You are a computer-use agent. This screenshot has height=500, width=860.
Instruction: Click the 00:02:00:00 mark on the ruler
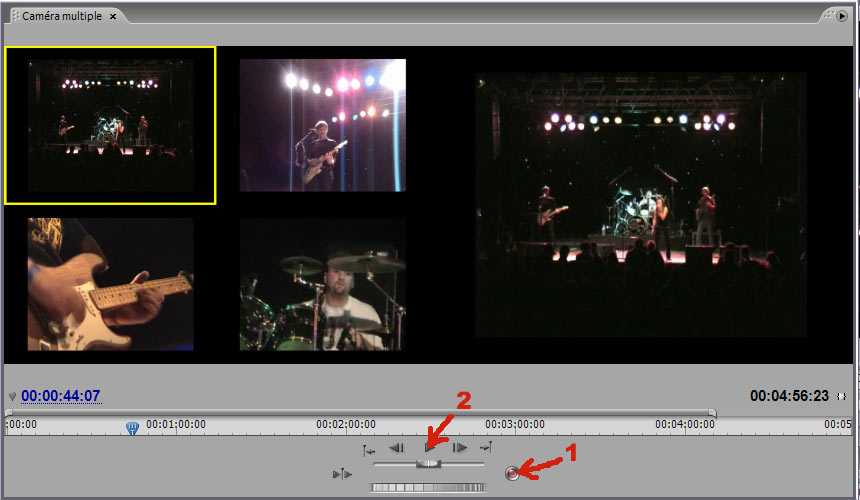pyautogui.click(x=346, y=424)
